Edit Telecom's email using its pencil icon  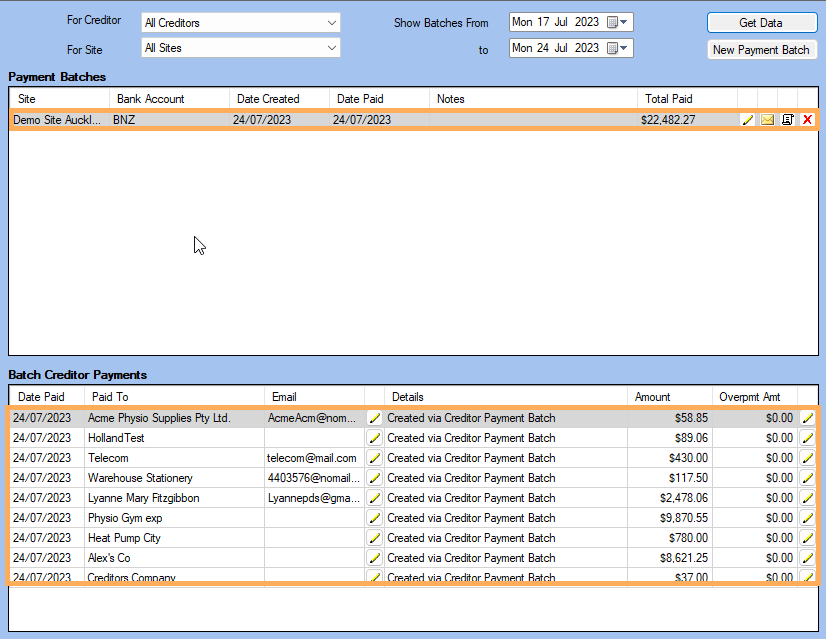coord(374,458)
